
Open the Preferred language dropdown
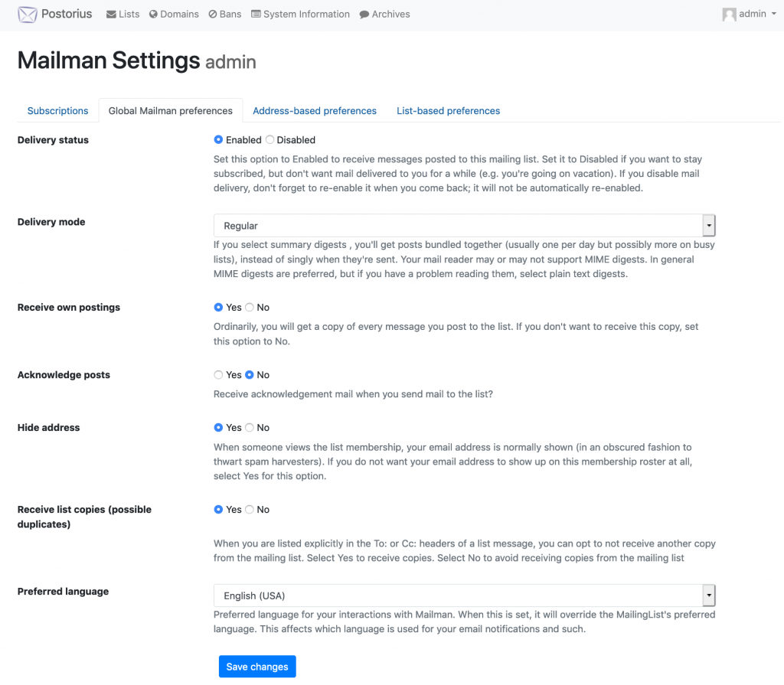[464, 595]
